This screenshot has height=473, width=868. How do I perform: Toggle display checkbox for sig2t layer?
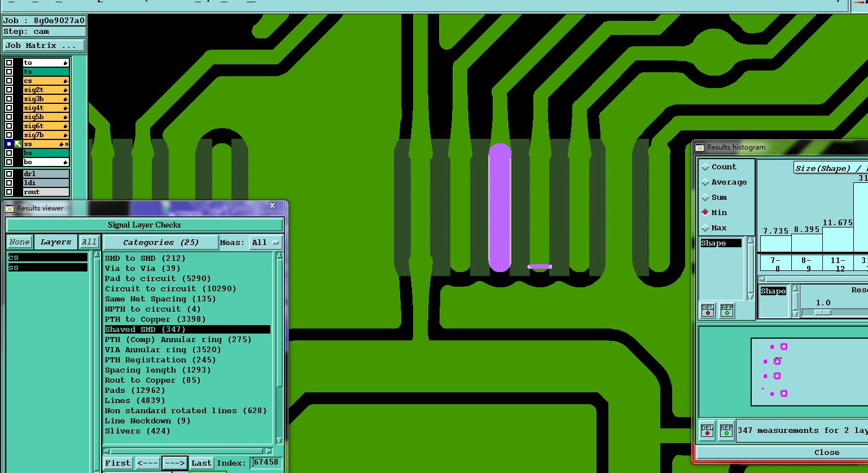[9, 90]
